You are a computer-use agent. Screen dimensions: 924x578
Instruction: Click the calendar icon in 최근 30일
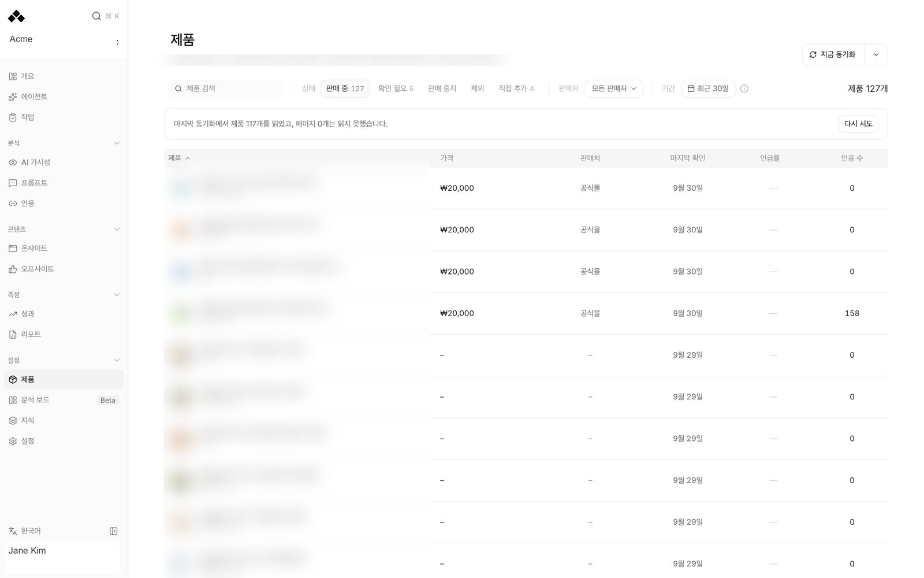tap(691, 88)
